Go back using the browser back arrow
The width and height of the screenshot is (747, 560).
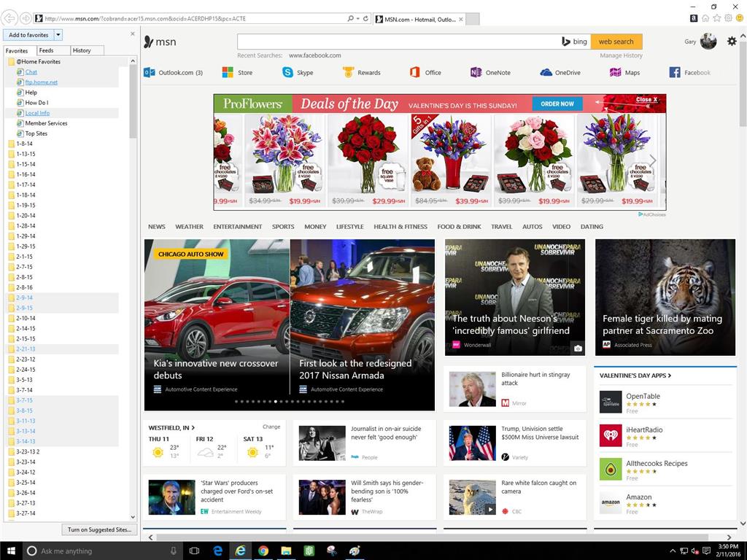pos(10,18)
